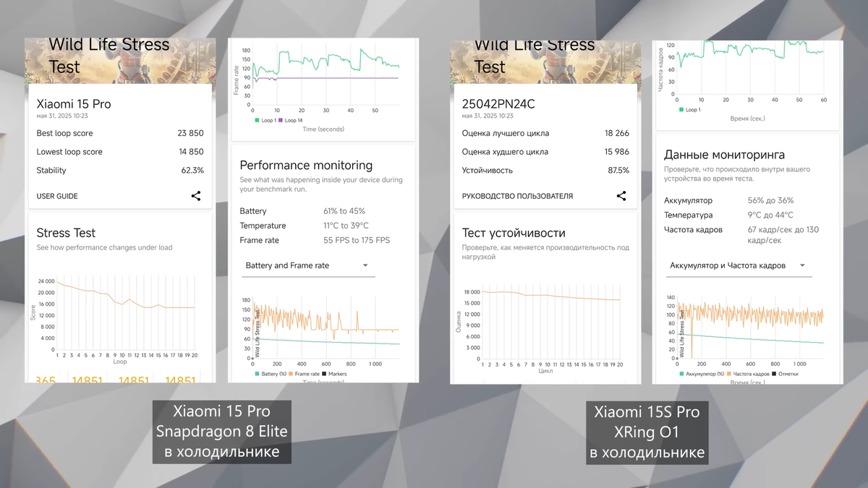The image size is (868, 488).
Task: Toggle the Markers legend item
Action: click(336, 374)
